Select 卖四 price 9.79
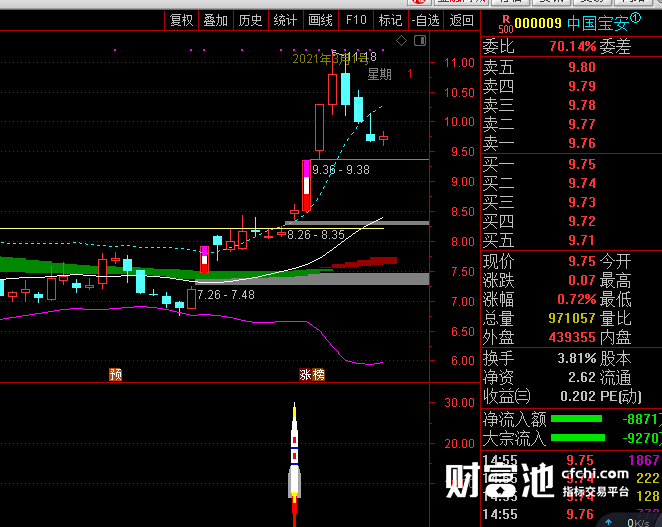The height and width of the screenshot is (527, 662). point(582,86)
